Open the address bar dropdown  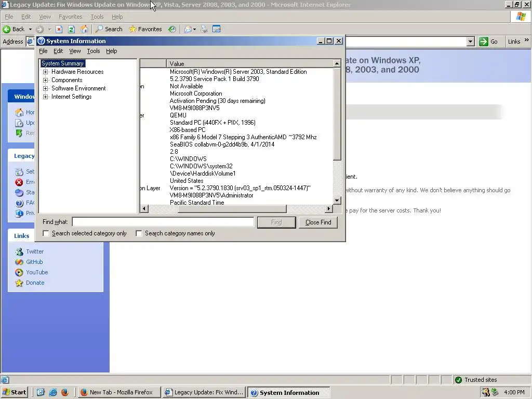click(x=470, y=42)
